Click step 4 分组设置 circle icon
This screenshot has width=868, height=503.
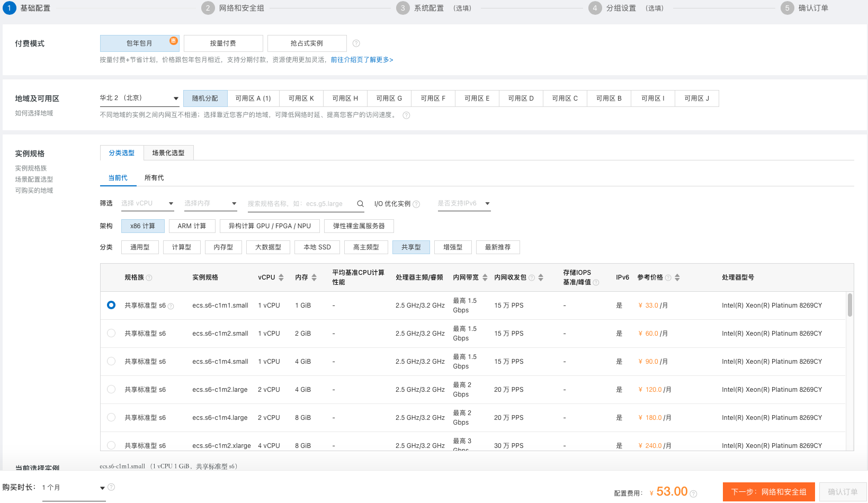coord(595,8)
